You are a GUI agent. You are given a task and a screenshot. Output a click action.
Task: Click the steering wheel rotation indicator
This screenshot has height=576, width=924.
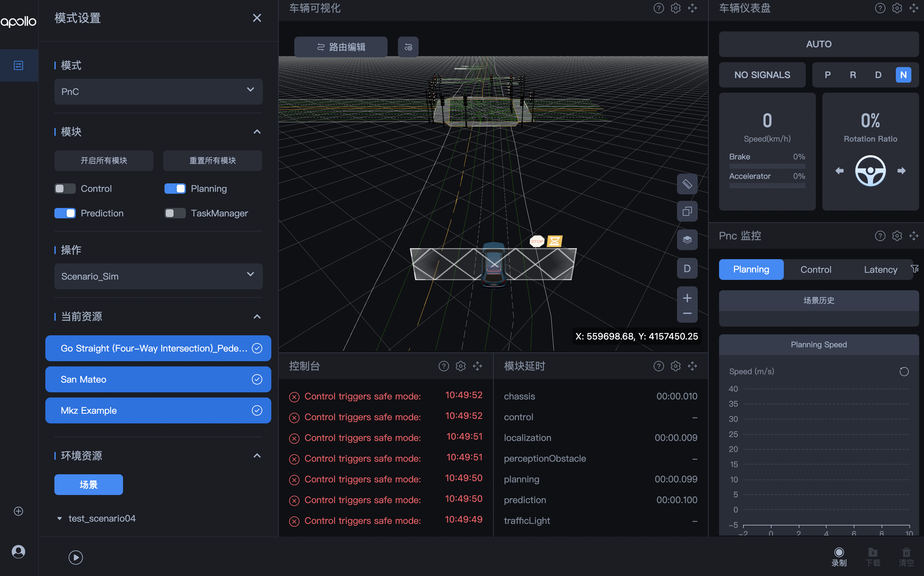[x=870, y=171]
